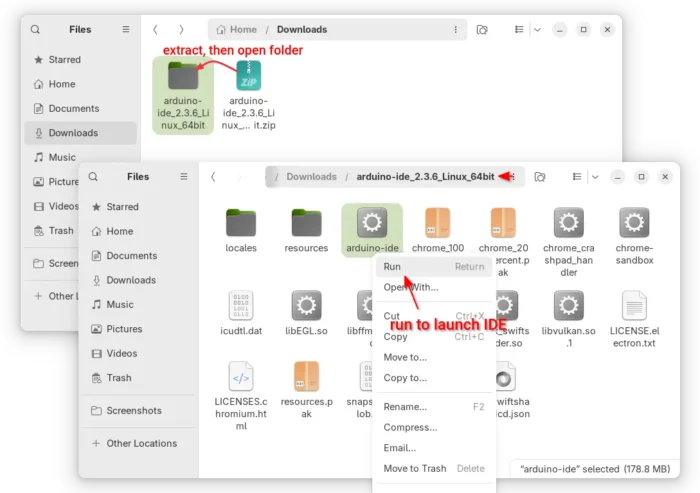Choose Copy to... from the context menu
Viewport: 700px width, 493px height.
pos(433,378)
